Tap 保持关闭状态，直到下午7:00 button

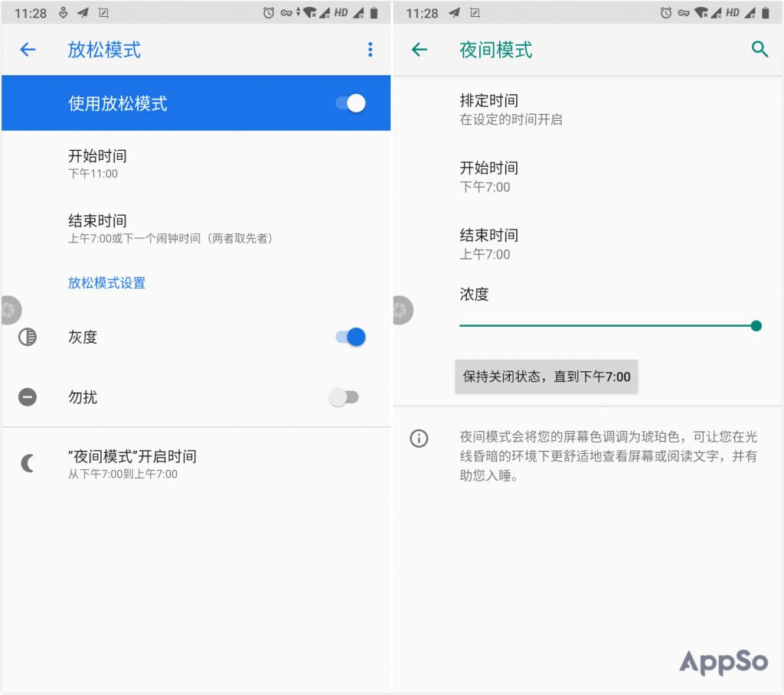(546, 377)
